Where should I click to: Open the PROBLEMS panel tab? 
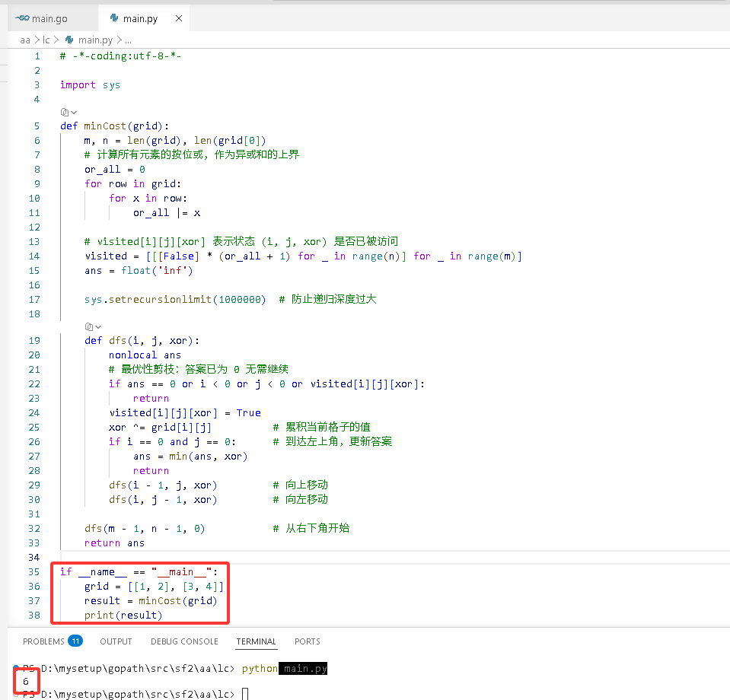pyautogui.click(x=43, y=641)
